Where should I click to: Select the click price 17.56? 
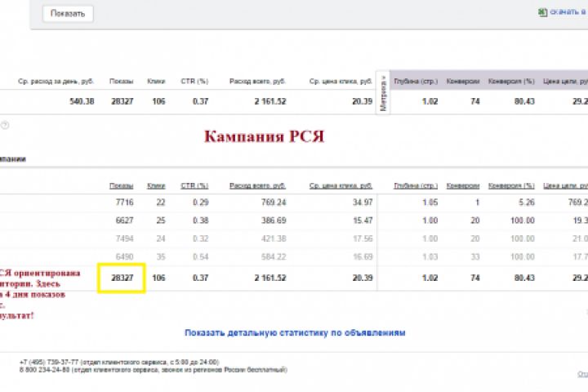coord(363,238)
